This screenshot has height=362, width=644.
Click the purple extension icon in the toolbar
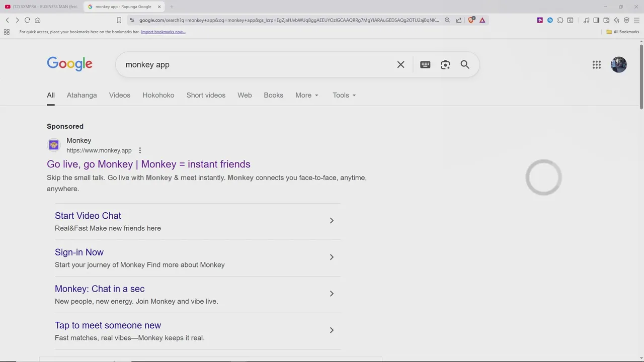pos(540,20)
